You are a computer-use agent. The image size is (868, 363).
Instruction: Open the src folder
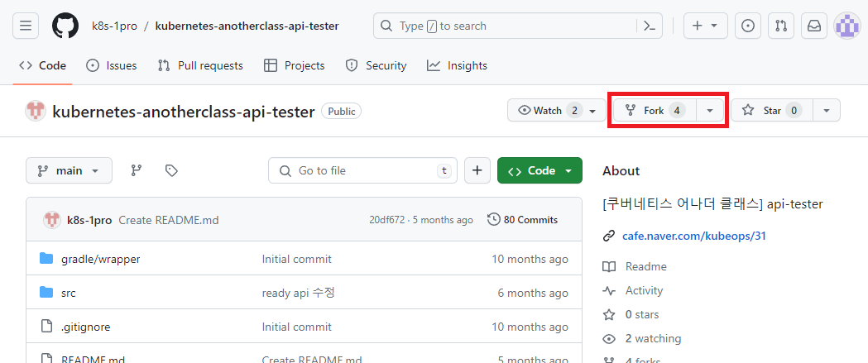point(69,294)
